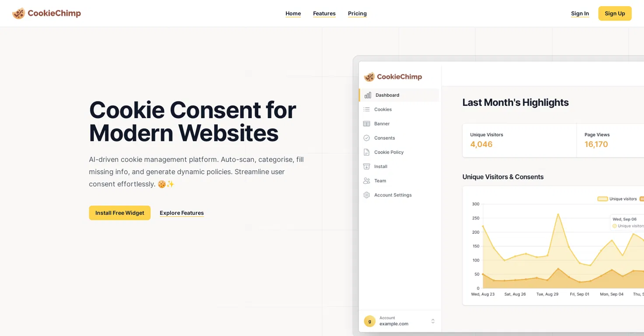Screen dimensions: 644x336
Task: Select the Cookies list icon
Action: point(366,109)
